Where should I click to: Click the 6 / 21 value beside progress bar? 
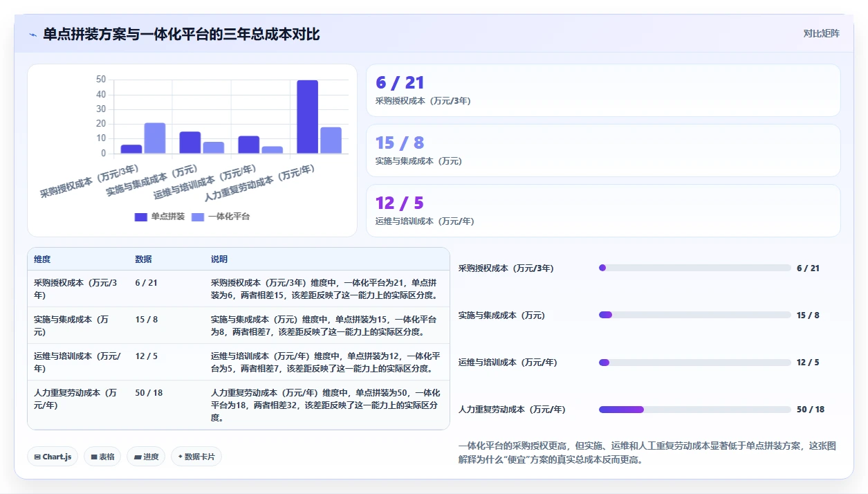click(x=808, y=268)
